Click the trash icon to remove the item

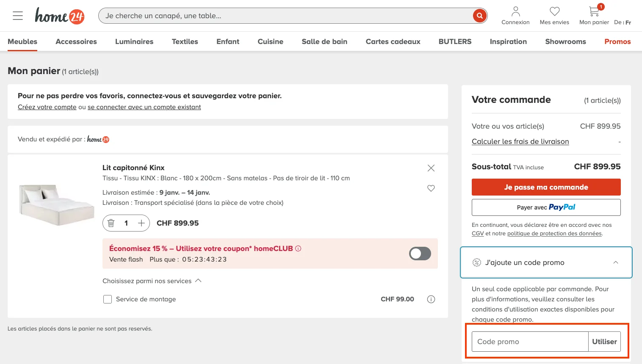[111, 223]
